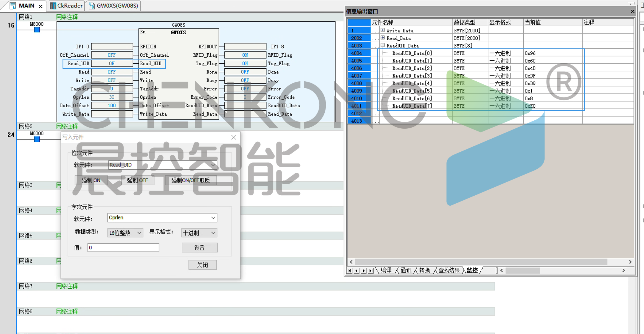
Task: Click the Error OFF output value
Action: tap(245, 89)
